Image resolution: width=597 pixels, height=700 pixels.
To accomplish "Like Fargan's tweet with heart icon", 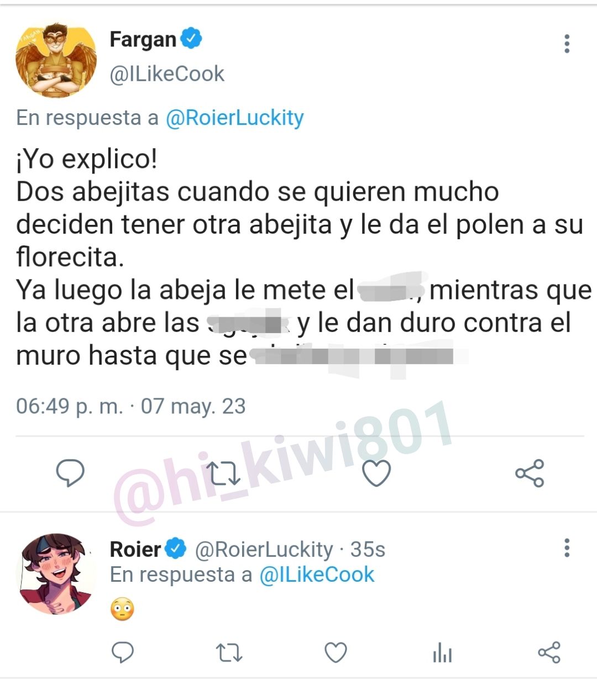I will point(376,473).
